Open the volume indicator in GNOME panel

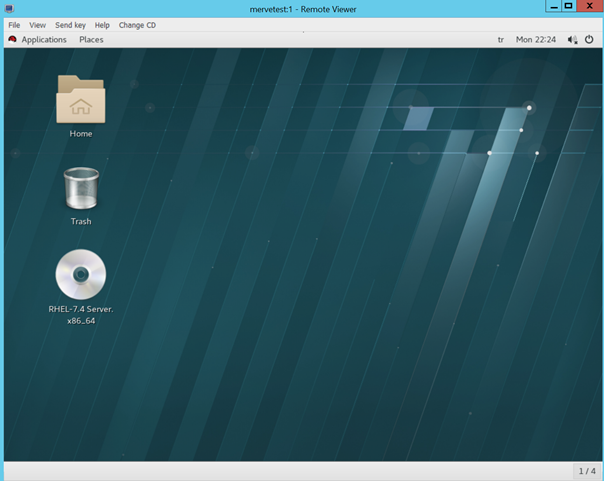(x=572, y=40)
